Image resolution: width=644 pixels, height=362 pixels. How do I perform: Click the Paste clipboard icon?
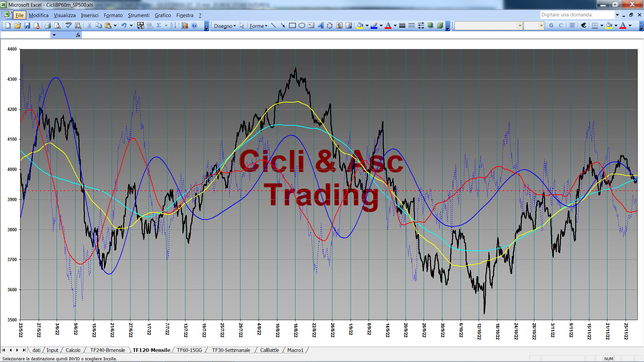(x=108, y=25)
